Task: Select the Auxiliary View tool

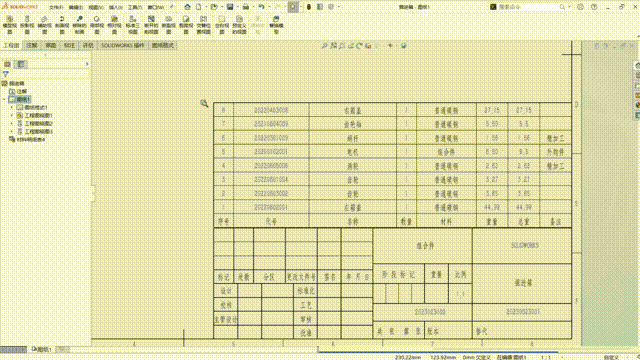Action: point(44,24)
